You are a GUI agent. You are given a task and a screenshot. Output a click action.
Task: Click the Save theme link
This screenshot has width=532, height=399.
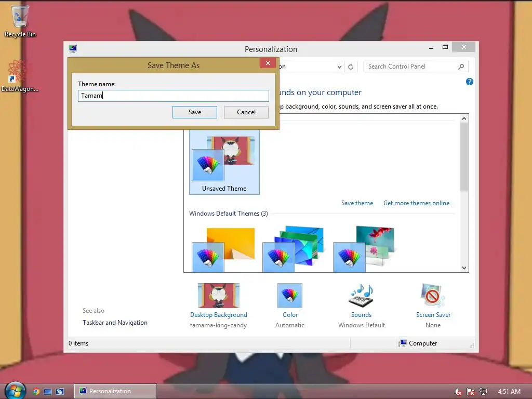click(x=357, y=203)
